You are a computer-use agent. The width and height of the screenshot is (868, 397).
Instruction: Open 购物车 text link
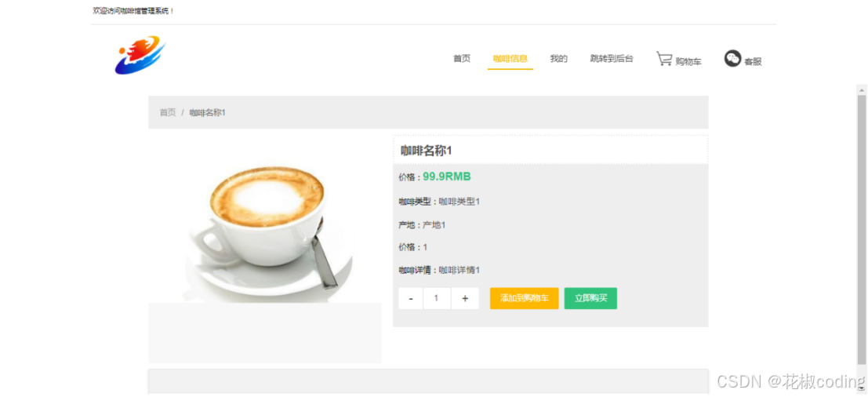point(688,61)
